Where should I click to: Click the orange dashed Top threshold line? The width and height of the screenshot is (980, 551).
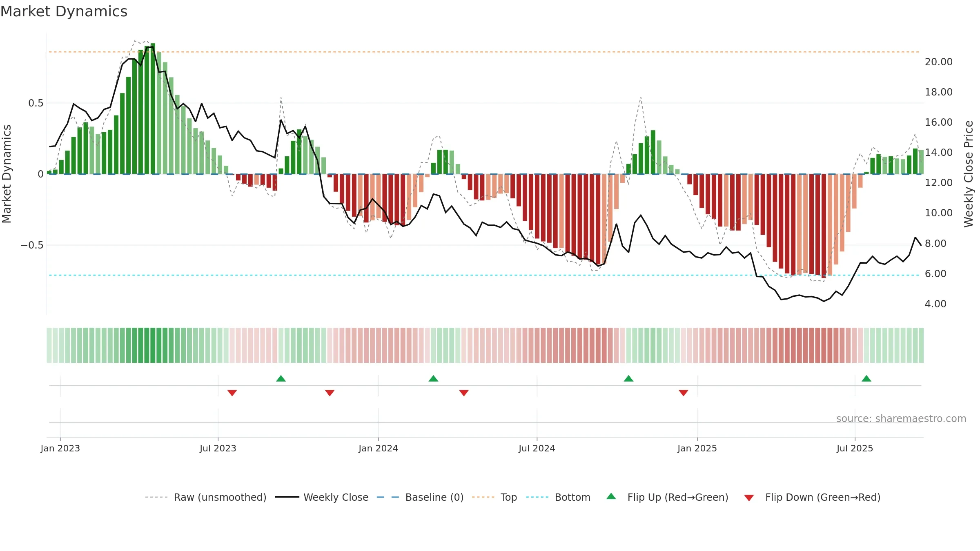[484, 52]
